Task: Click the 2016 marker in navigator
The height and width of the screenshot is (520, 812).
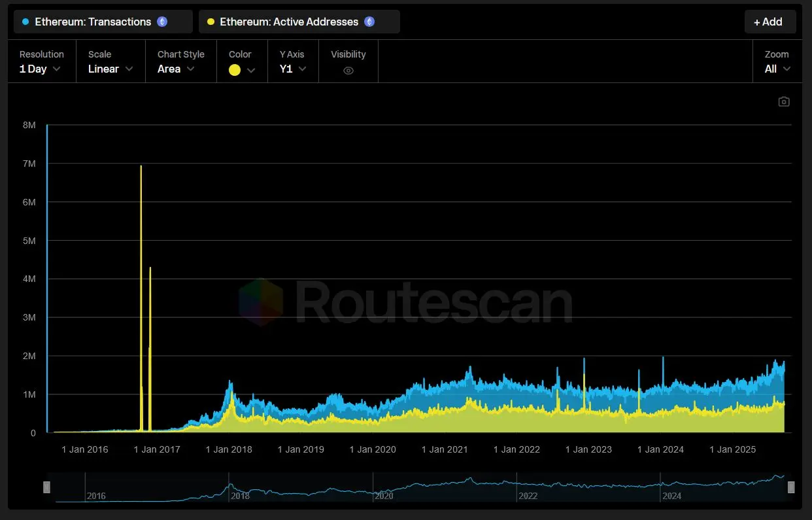Action: click(95, 496)
